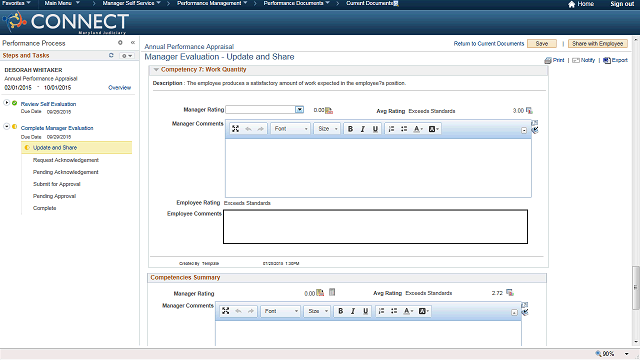Toggle Italic in Competency 7 comments editor

(362, 129)
